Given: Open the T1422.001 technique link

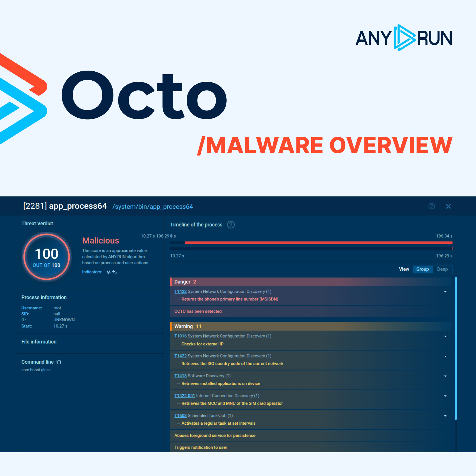Looking at the screenshot, I should tap(185, 396).
